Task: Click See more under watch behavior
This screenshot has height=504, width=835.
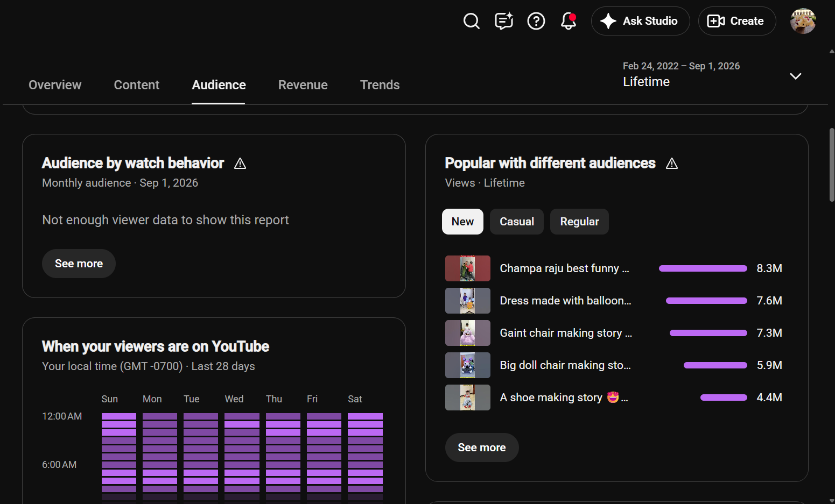Action: pyautogui.click(x=79, y=264)
